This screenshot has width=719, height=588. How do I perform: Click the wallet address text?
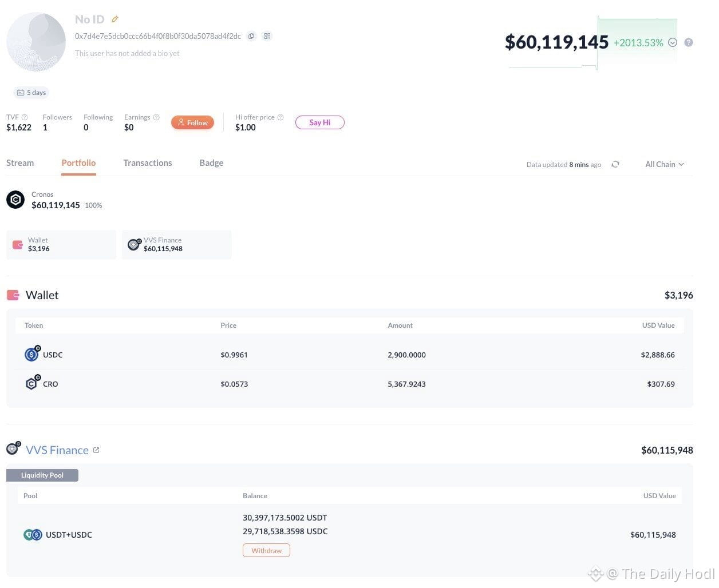[x=158, y=36]
